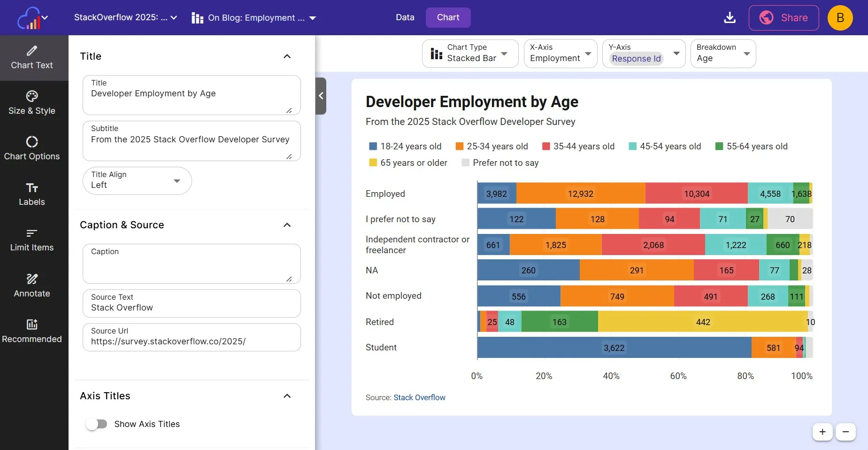Open the Recommended charts panel
This screenshot has width=868, height=450.
pyautogui.click(x=32, y=331)
